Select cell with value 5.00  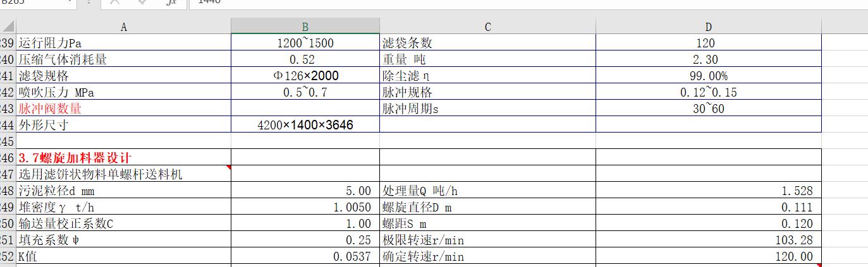pyautogui.click(x=305, y=190)
